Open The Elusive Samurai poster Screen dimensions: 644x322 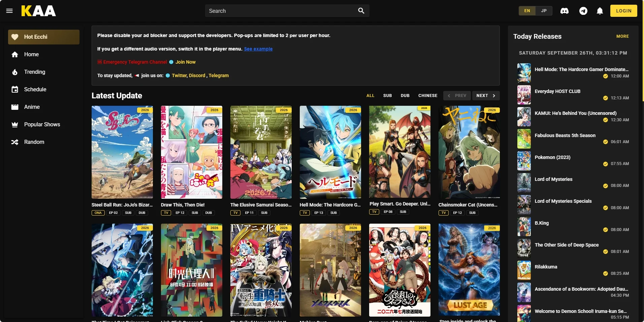tap(261, 152)
